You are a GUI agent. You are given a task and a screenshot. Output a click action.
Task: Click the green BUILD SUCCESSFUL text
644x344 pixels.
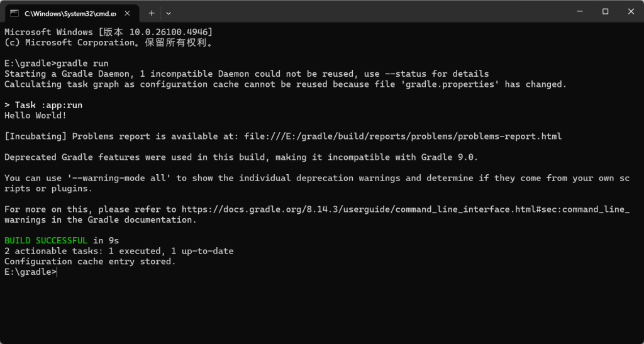(x=46, y=241)
